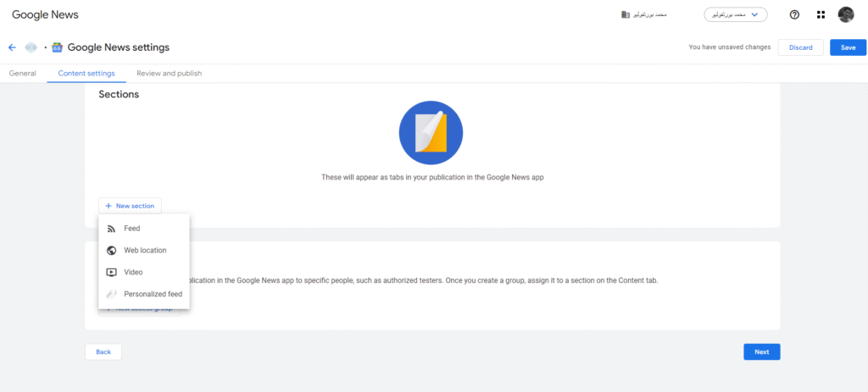Click the globe Web location icon

point(111,251)
